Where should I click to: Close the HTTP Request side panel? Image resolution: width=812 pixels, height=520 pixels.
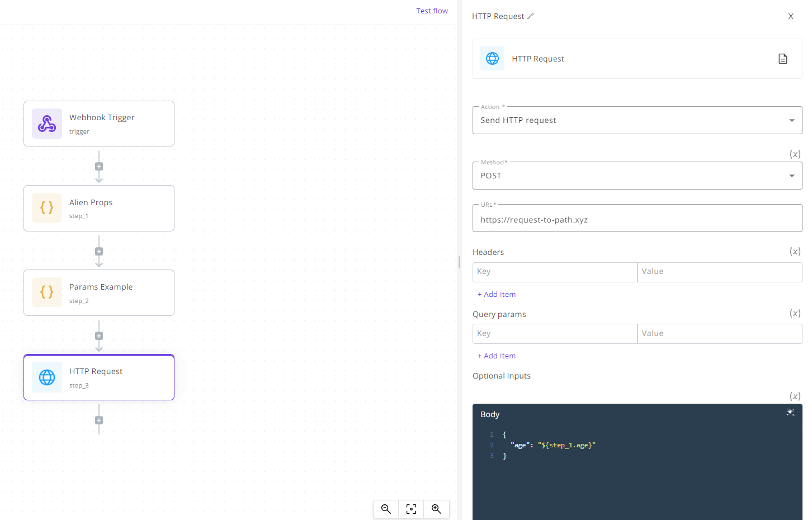791,16
